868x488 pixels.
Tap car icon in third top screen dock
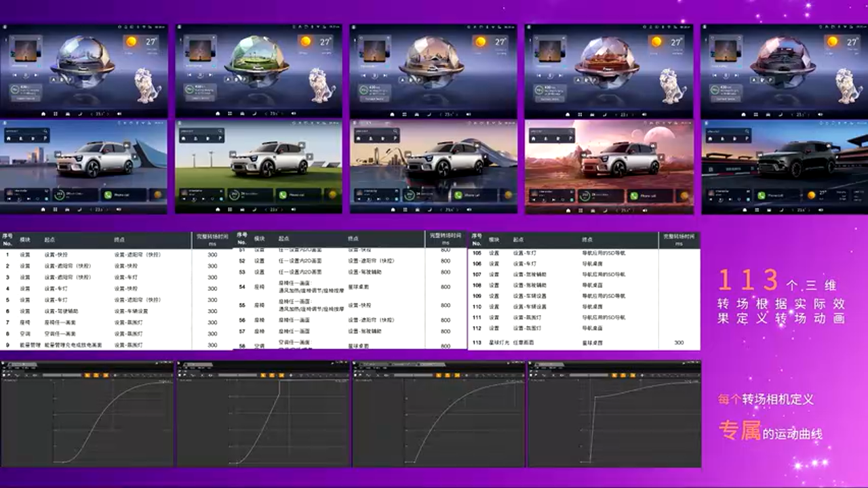coord(416,114)
